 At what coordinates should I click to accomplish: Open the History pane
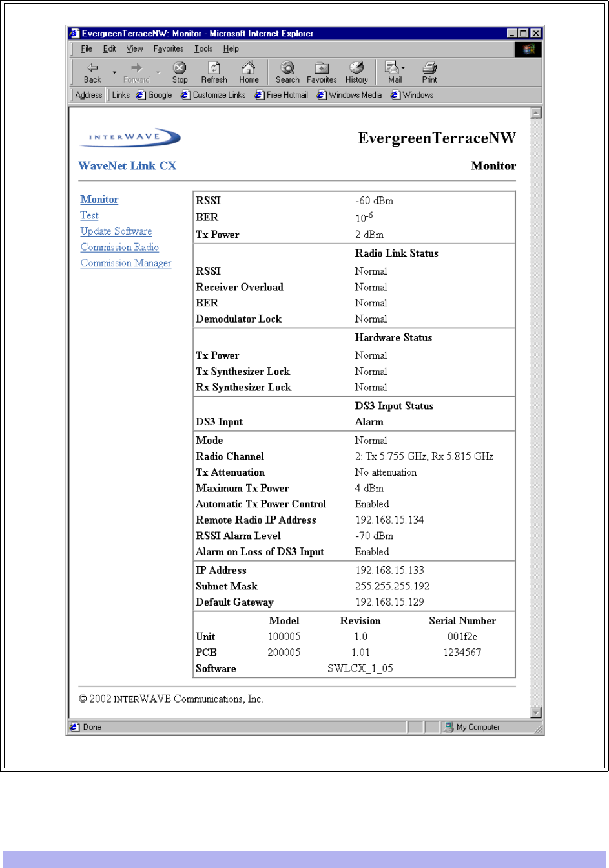click(x=356, y=72)
